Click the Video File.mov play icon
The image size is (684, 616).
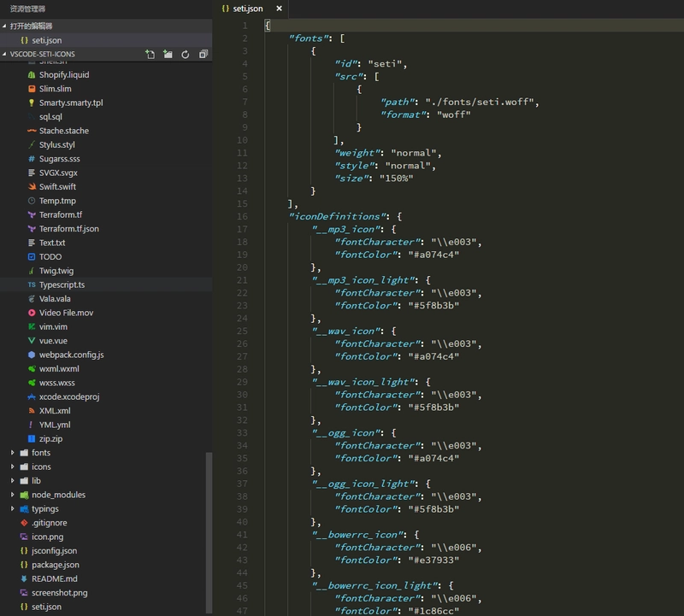pyautogui.click(x=32, y=313)
